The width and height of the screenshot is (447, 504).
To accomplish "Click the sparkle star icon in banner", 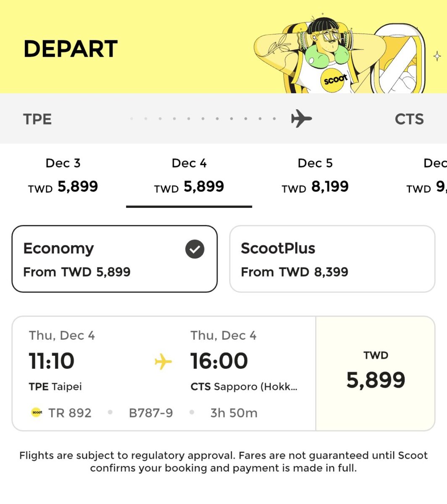I will pos(437,56).
